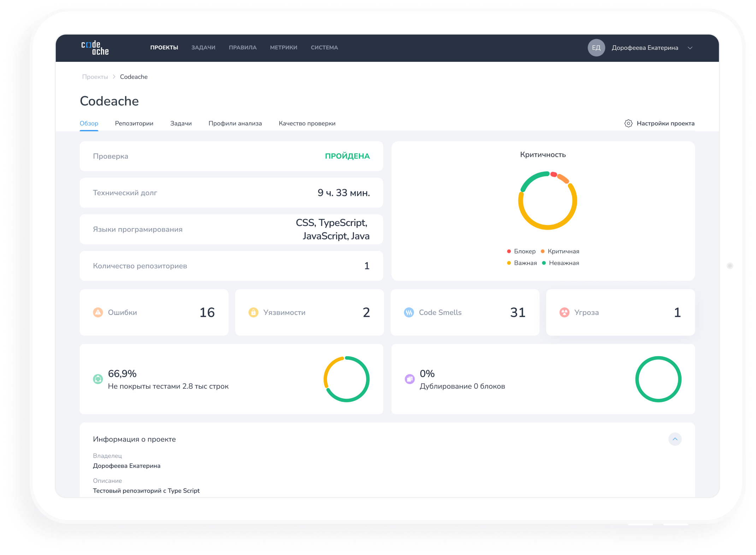Screen dimensions: 756x555
Task: Click the Codeache logo
Action: coord(95,48)
